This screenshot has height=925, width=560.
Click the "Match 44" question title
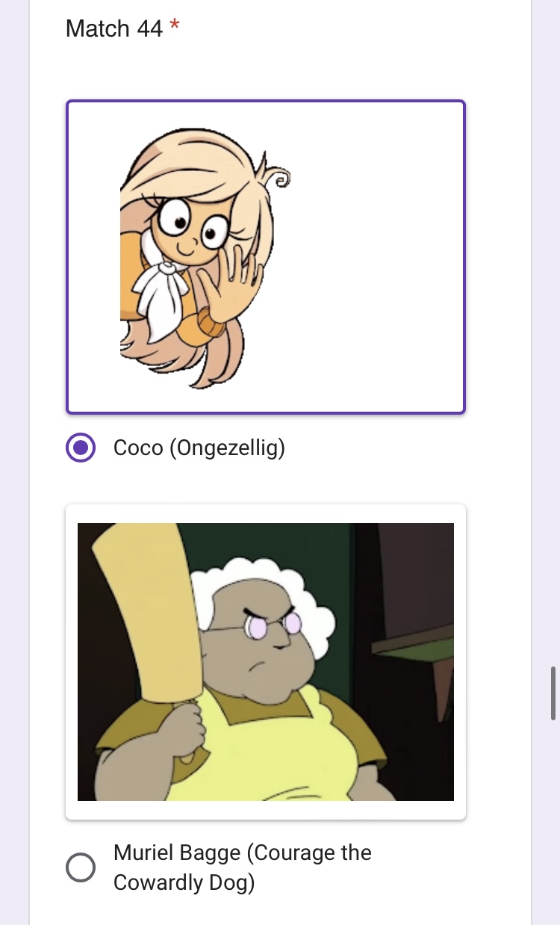coord(114,28)
